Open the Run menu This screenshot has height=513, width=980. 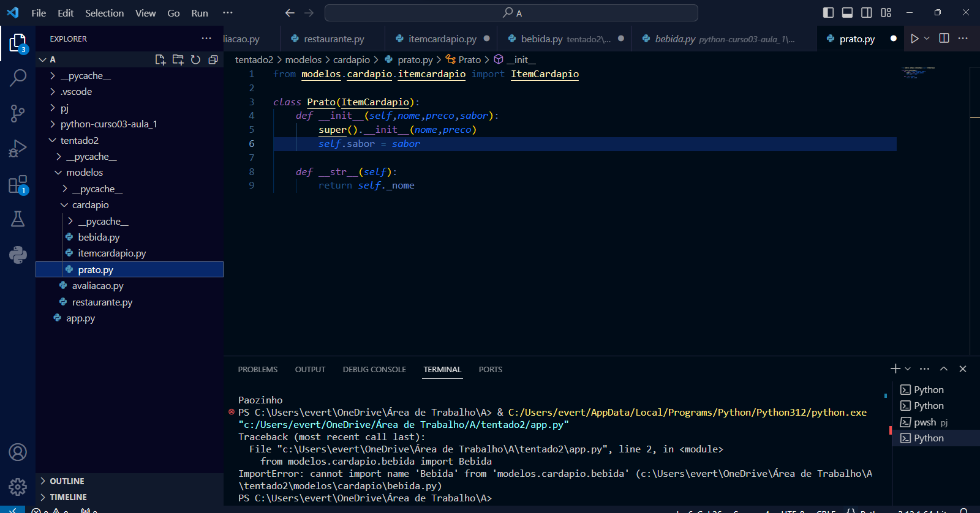click(200, 13)
